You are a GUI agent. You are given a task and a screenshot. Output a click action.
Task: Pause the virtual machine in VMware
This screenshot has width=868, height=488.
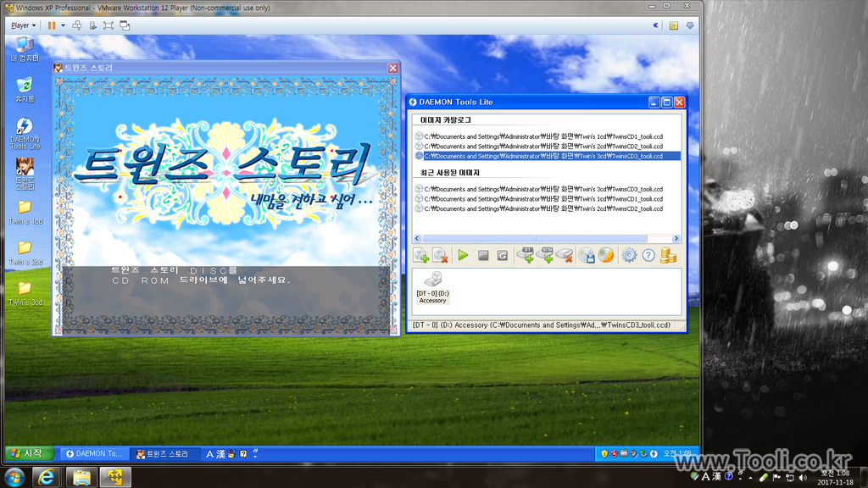coord(52,25)
